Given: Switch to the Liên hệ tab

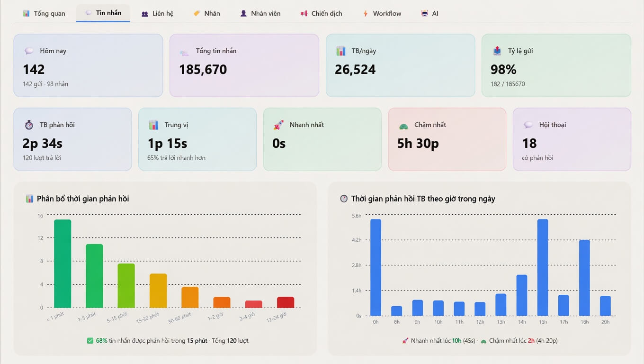Looking at the screenshot, I should [x=158, y=13].
